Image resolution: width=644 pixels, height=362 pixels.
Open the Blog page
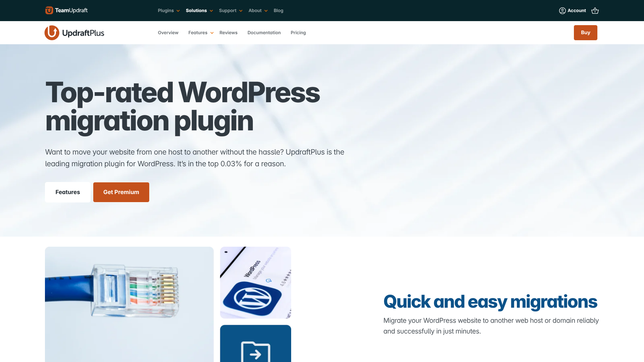click(x=278, y=10)
